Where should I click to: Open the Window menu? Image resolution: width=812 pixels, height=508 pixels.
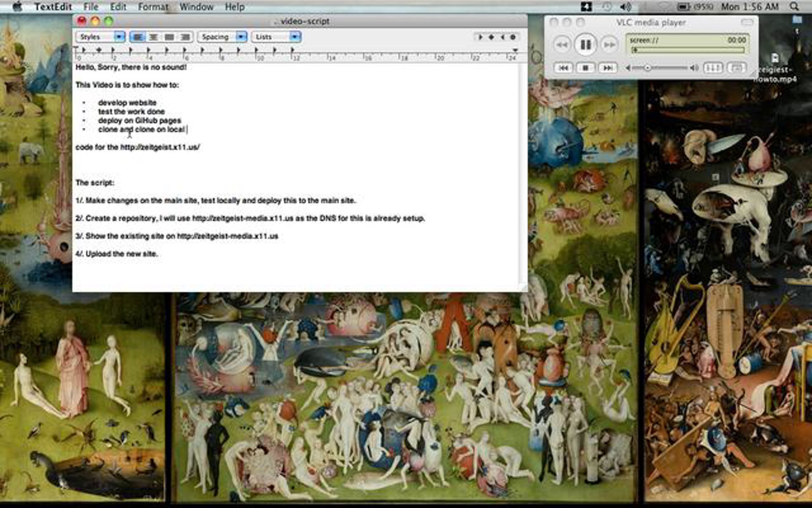(x=197, y=7)
